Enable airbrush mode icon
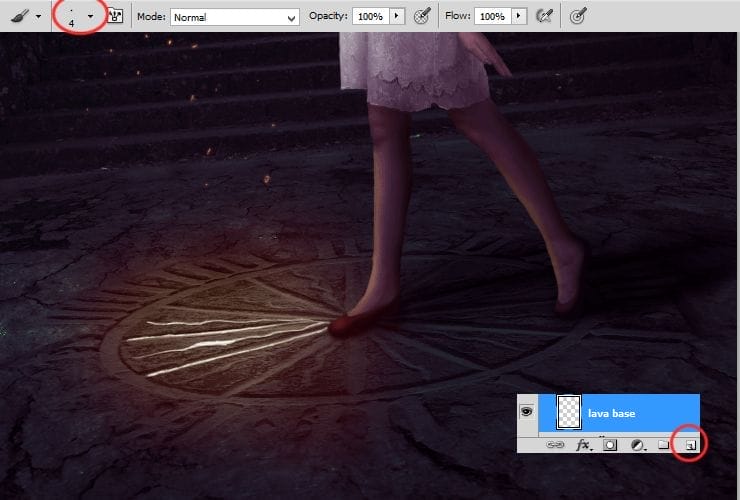740x500 pixels. click(545, 17)
